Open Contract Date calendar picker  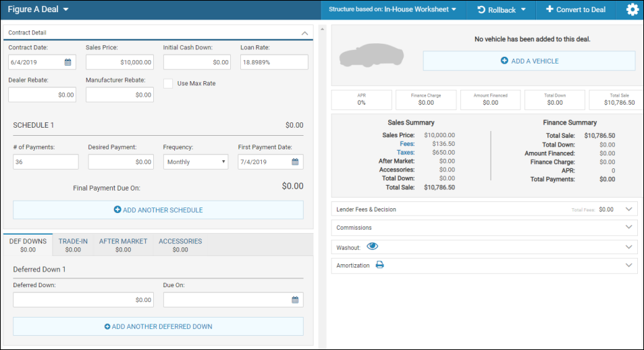tap(68, 62)
